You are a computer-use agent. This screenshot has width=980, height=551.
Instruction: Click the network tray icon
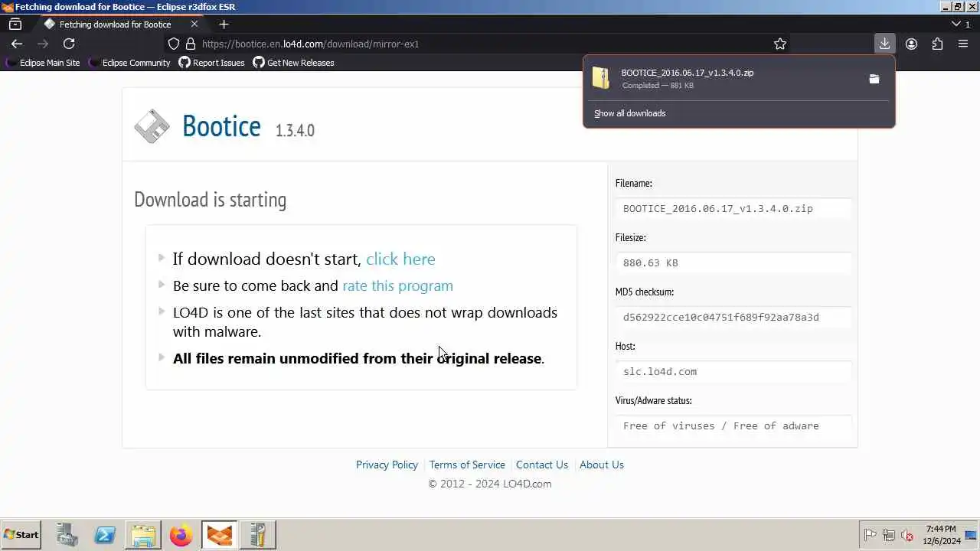pyautogui.click(x=889, y=535)
